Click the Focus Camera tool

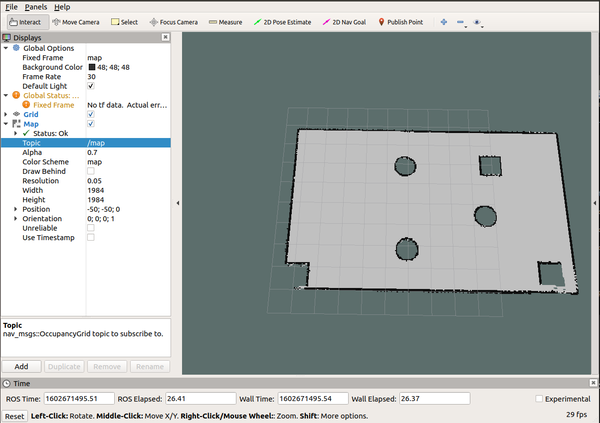176,21
